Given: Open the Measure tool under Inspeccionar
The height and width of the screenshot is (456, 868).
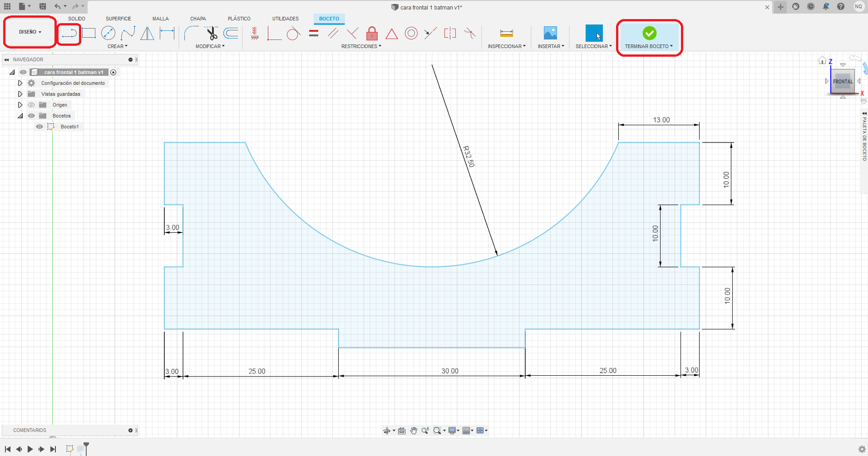Looking at the screenshot, I should click(x=506, y=33).
